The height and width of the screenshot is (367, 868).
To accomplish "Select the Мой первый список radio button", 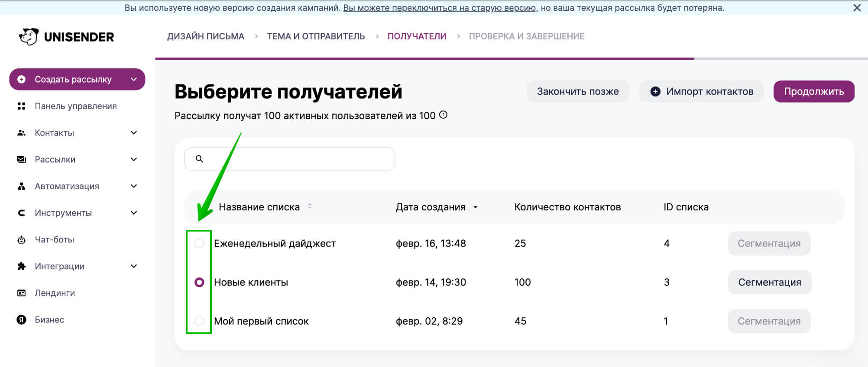I will click(199, 321).
